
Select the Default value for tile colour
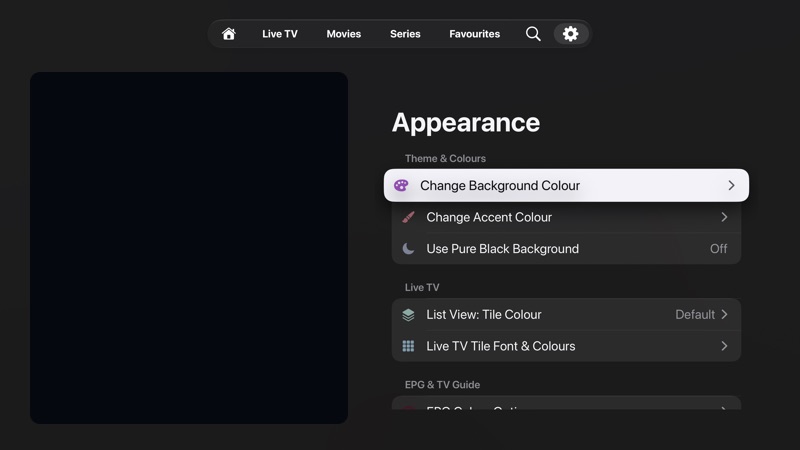pyautogui.click(x=695, y=314)
